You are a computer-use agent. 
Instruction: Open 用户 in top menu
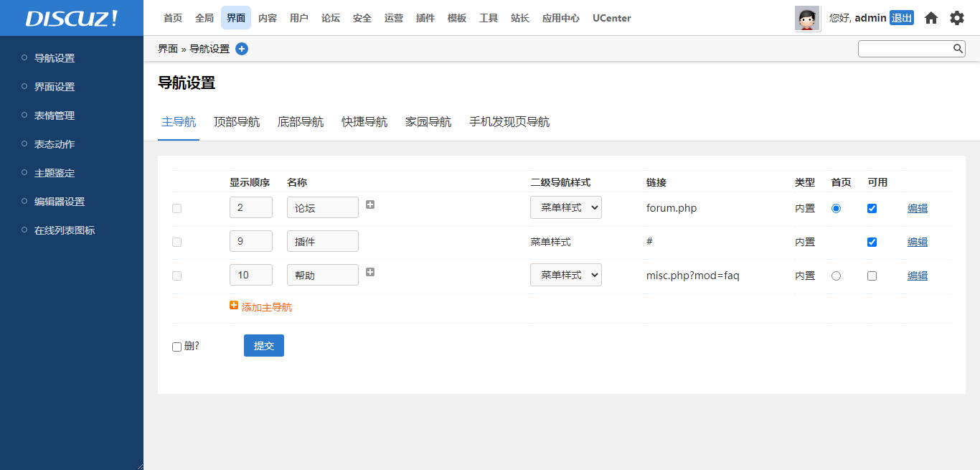click(299, 18)
